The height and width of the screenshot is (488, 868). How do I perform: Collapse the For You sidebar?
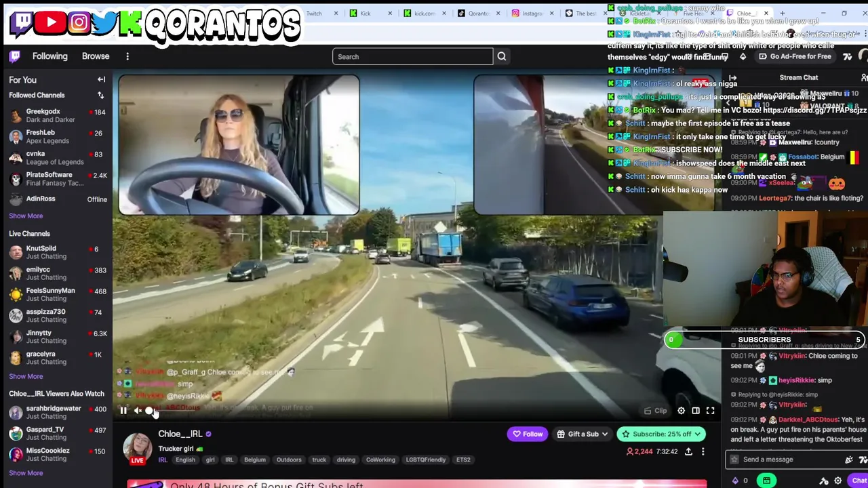point(101,79)
